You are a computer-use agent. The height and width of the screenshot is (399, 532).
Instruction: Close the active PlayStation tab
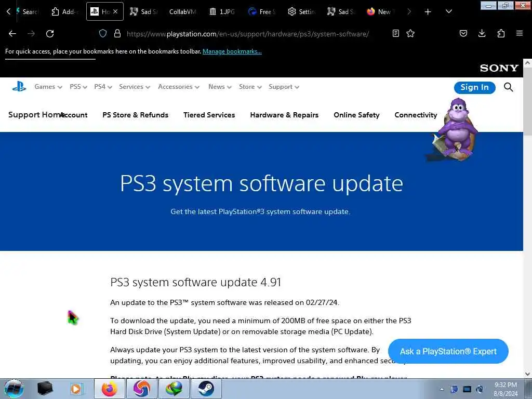tap(115, 11)
